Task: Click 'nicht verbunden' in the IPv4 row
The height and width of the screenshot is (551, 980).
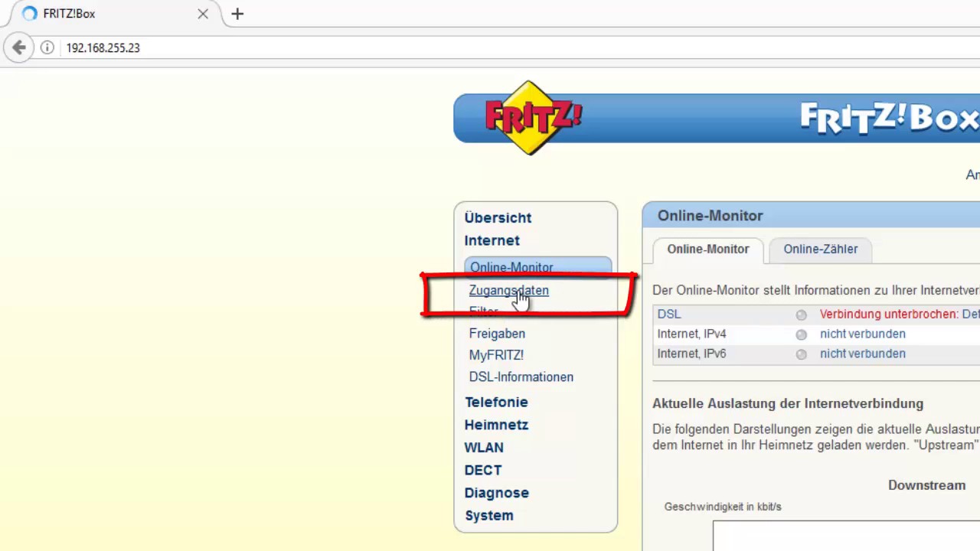Action: [x=862, y=334]
